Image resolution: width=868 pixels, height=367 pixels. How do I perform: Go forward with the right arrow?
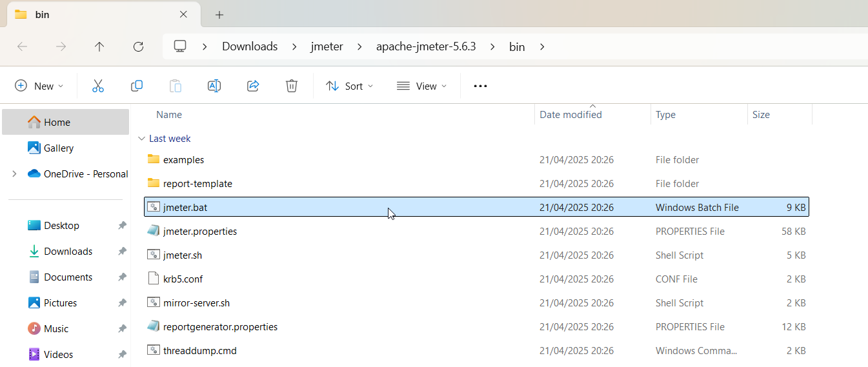[61, 46]
